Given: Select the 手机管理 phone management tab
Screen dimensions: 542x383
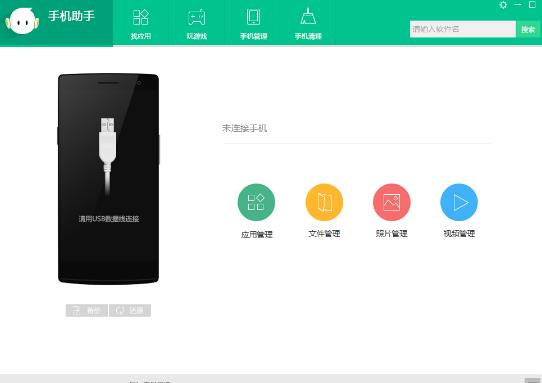Looking at the screenshot, I should 253,23.
